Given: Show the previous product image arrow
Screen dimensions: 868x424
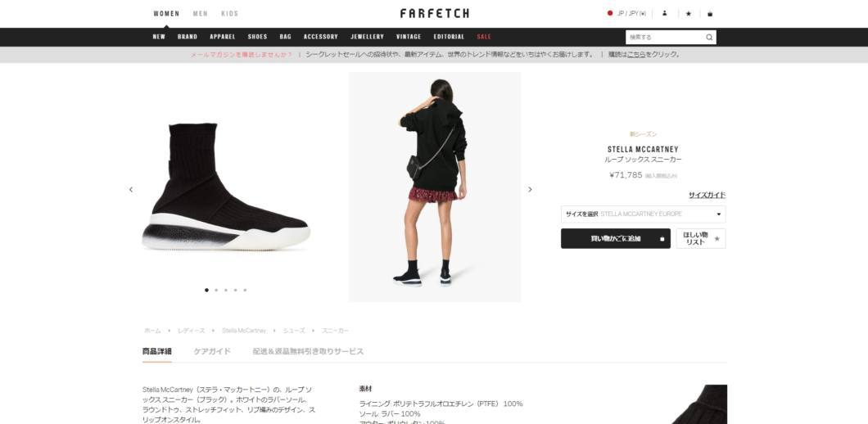Looking at the screenshot, I should 131,189.
